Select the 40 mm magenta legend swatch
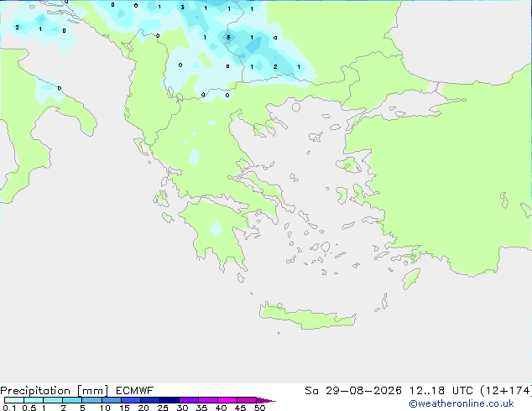 (227, 400)
